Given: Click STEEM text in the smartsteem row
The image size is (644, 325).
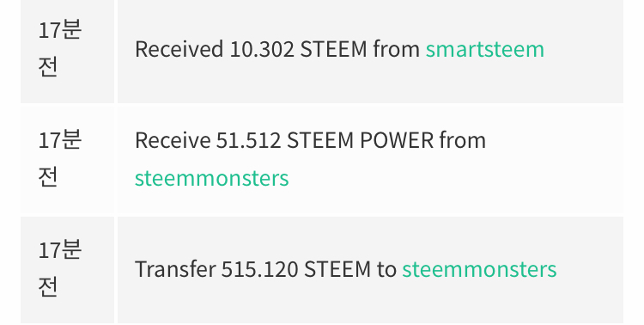Looking at the screenshot, I should pyautogui.click(x=333, y=49).
